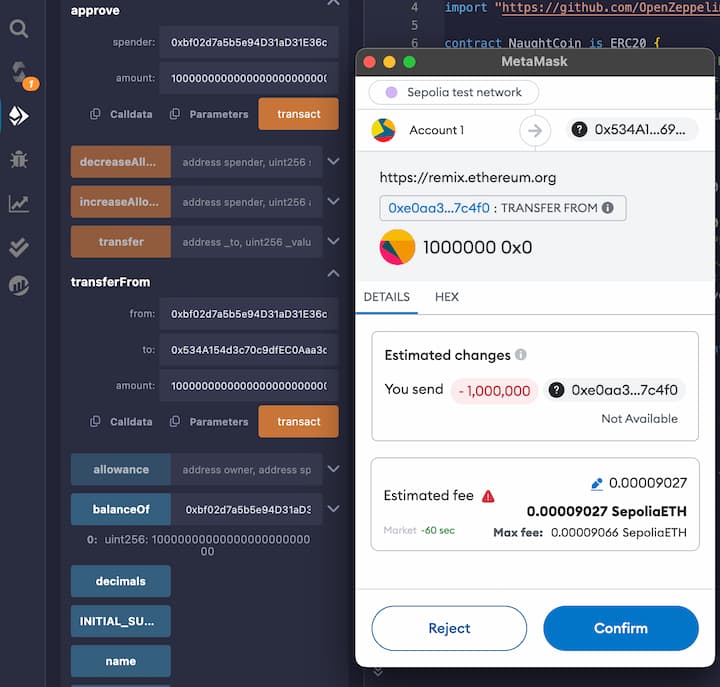Click the Estimated fee warning triangle
This screenshot has height=687, width=720.
pos(488,496)
